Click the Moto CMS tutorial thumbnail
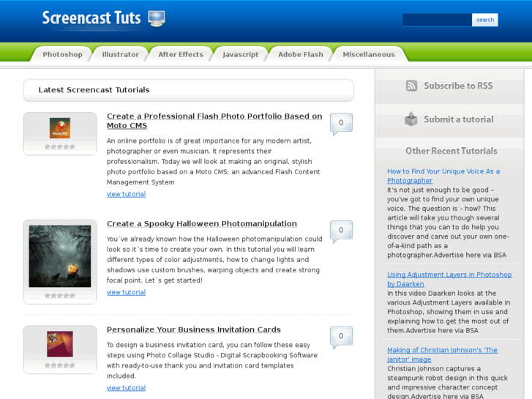This screenshot has width=532, height=399. 60,127
